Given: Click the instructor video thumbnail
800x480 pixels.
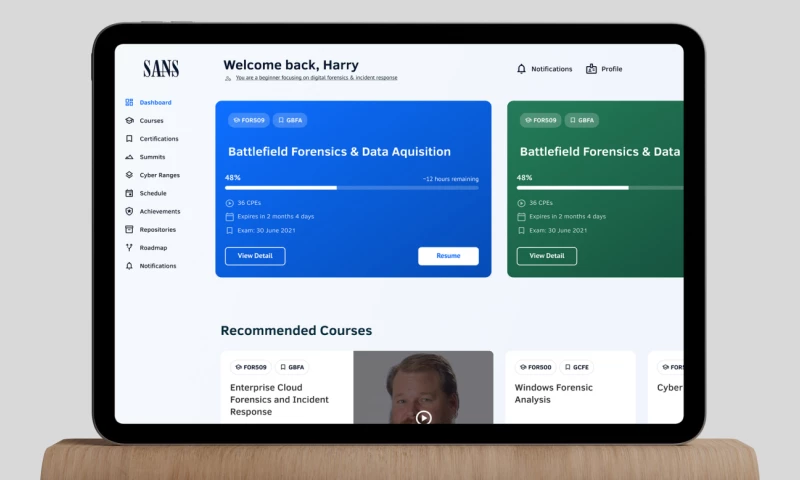Looking at the screenshot, I should pyautogui.click(x=423, y=387).
